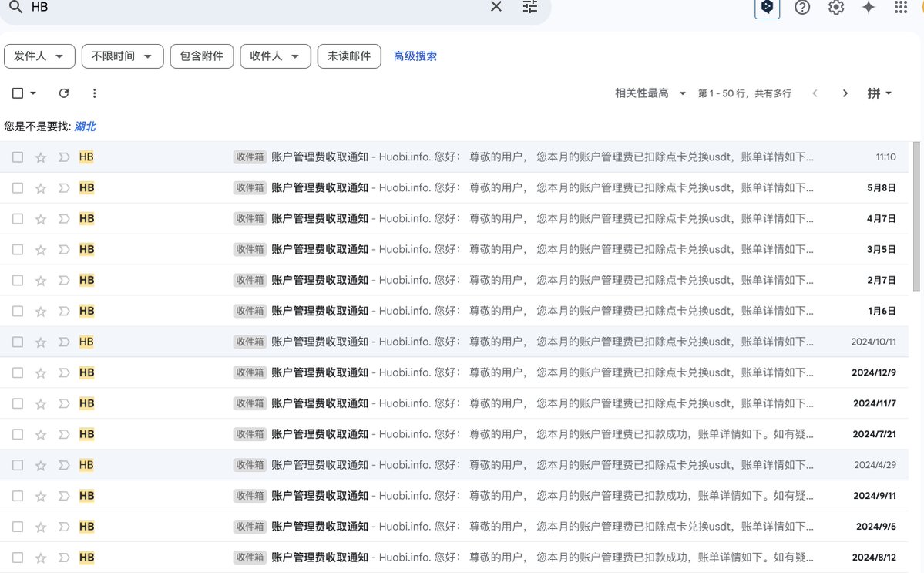Viewport: 924px width, 573px height.
Task: Open the email dated 2024/4/29
Action: 454,465
